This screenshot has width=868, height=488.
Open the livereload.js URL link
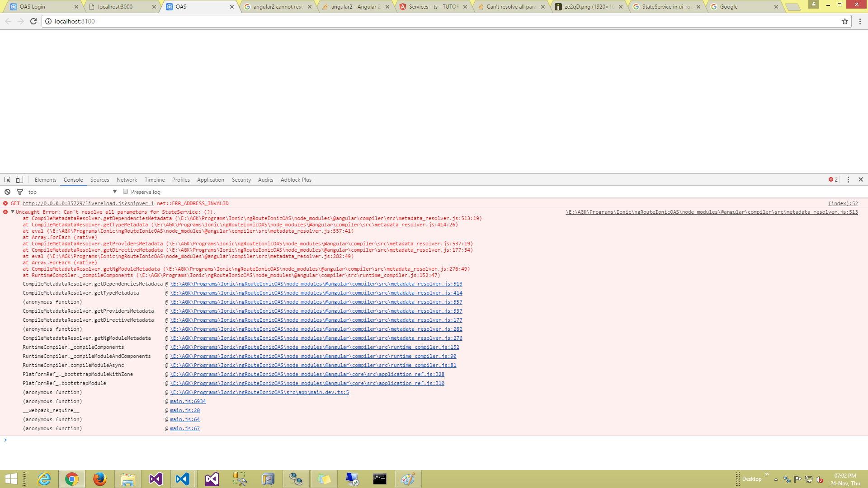(88, 204)
